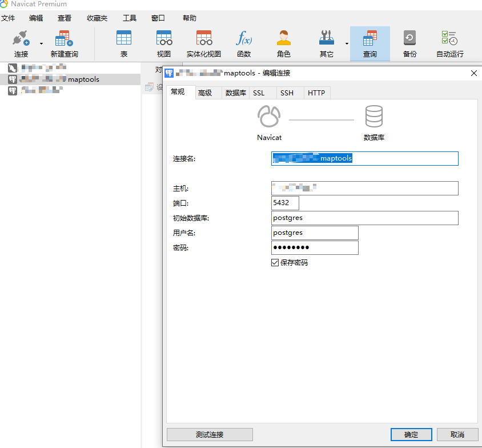Click the Navicat Premium title bar logo
This screenshot has width=482, height=448.
click(x=4, y=4)
